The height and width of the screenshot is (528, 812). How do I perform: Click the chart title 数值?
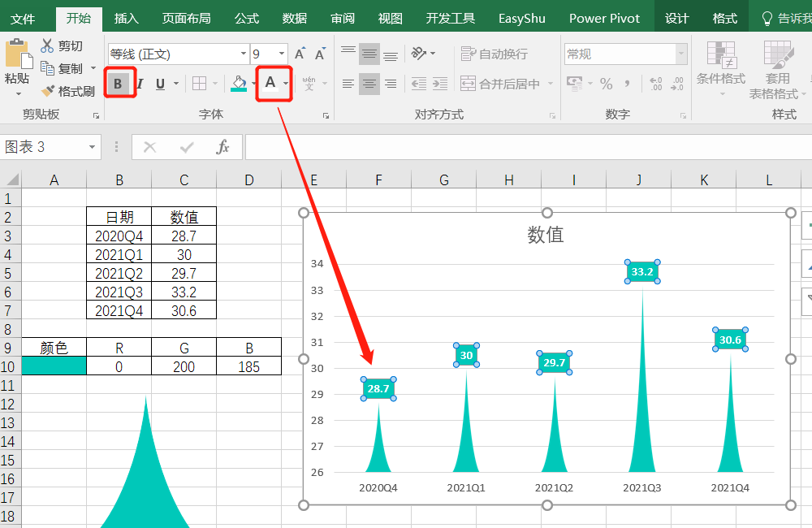click(x=546, y=235)
